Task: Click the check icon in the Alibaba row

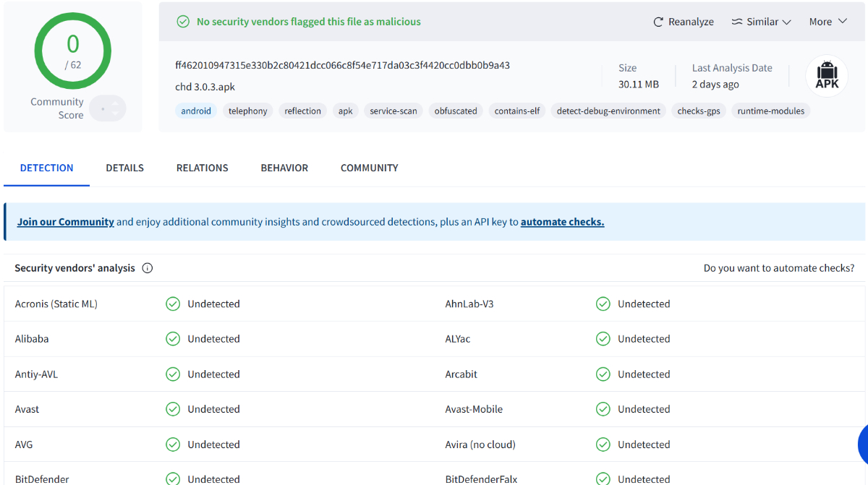Action: pos(173,339)
